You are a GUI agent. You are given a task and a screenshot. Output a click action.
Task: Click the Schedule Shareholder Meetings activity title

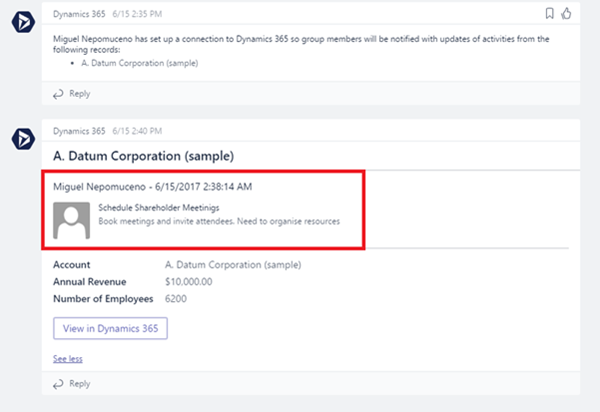[166, 206]
